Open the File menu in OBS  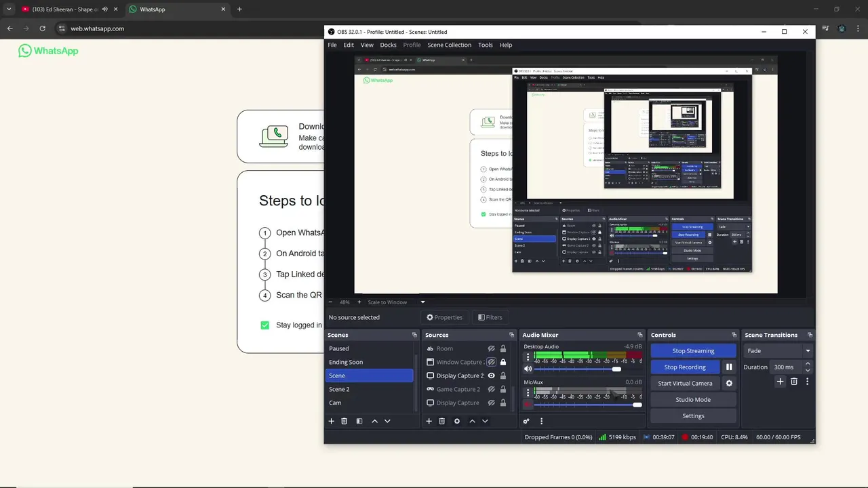point(332,45)
